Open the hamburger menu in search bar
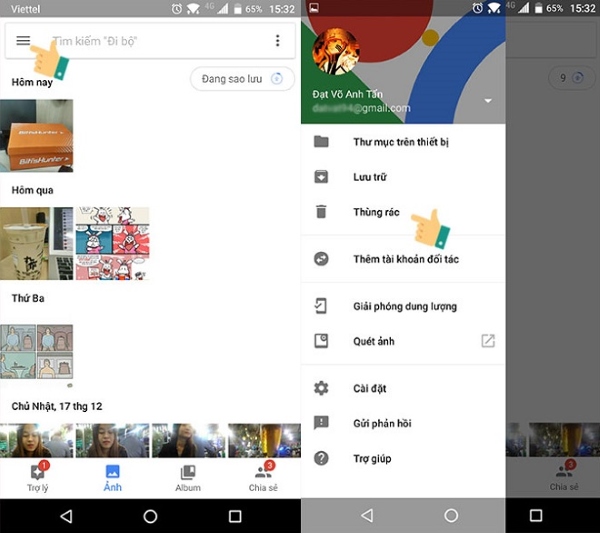The height and width of the screenshot is (533, 600). tap(23, 41)
